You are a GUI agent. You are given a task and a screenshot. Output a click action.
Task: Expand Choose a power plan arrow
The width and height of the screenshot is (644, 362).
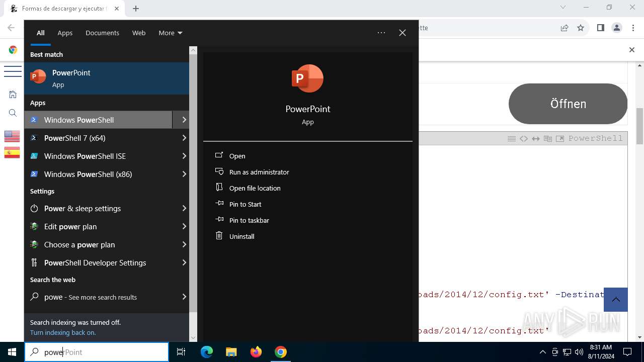tap(184, 244)
